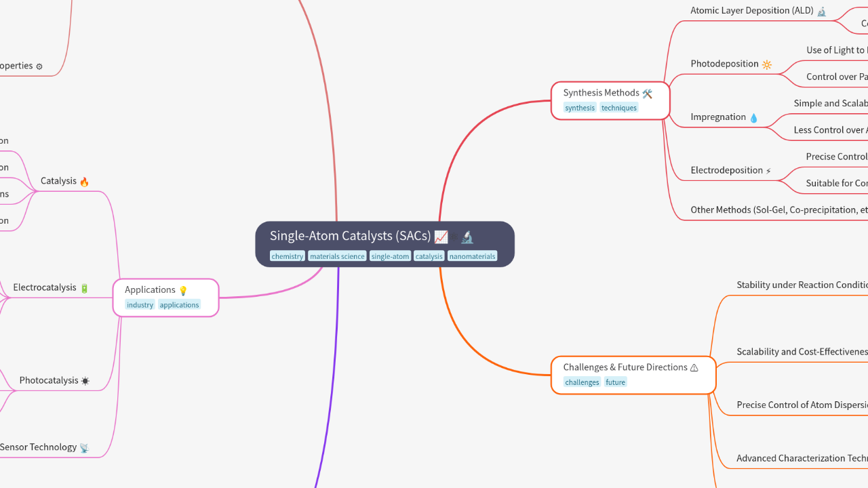The width and height of the screenshot is (868, 488).
Task: Click the 'materials science' tag
Action: 337,256
